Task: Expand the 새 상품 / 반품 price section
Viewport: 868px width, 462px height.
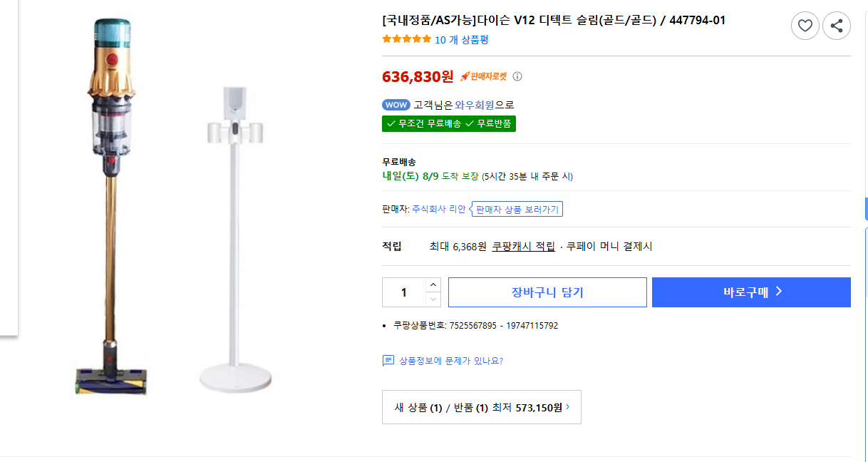Action: point(482,407)
